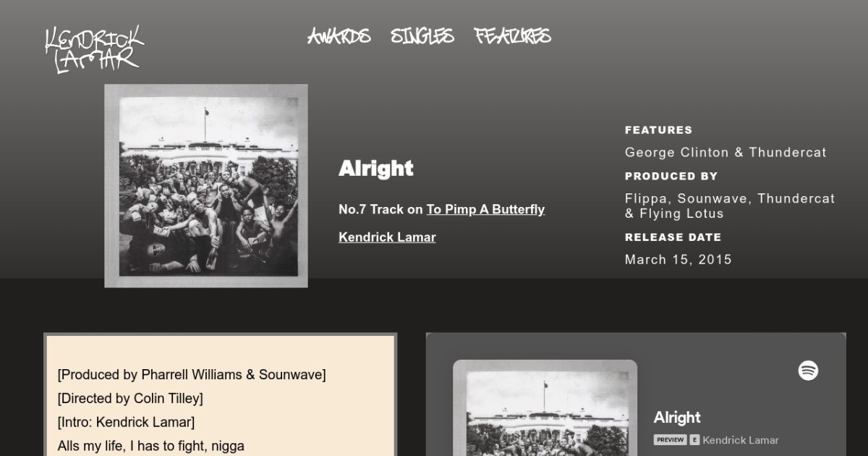868x456 pixels.
Task: Go to the Singles page
Action: [x=422, y=35]
